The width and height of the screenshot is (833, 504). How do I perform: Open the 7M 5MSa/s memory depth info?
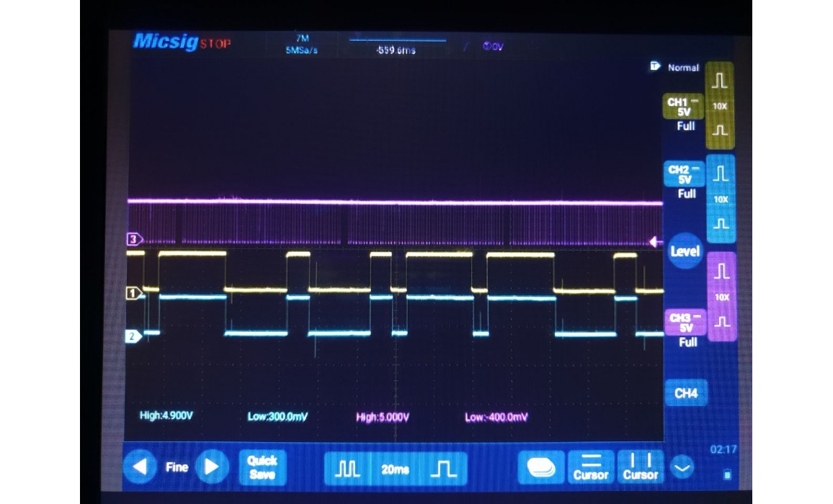(302, 44)
